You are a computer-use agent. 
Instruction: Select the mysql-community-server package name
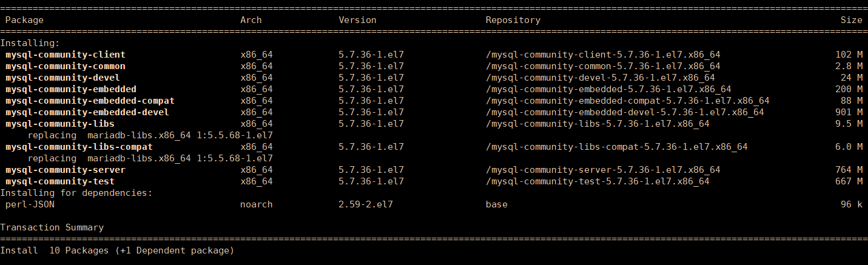tap(66, 170)
